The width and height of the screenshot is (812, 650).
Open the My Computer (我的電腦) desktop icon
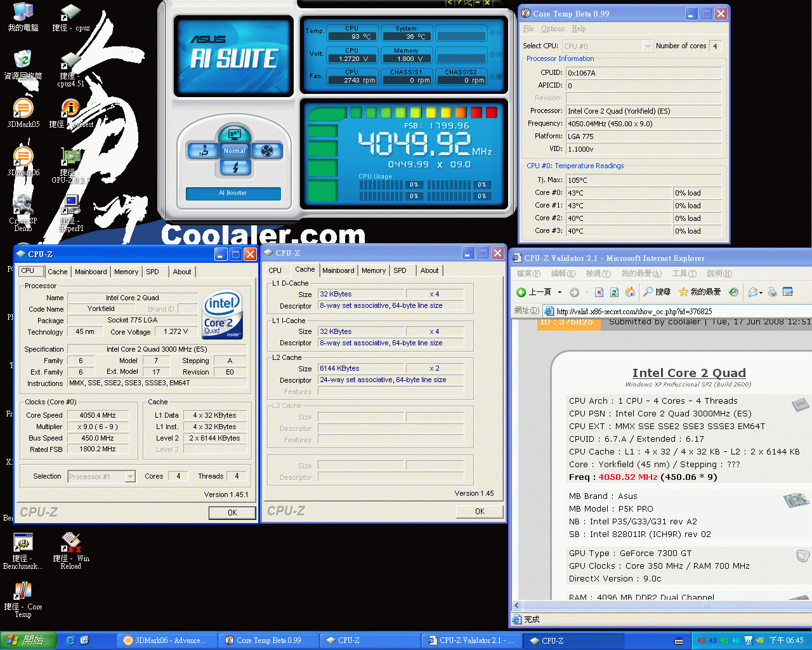(23, 17)
